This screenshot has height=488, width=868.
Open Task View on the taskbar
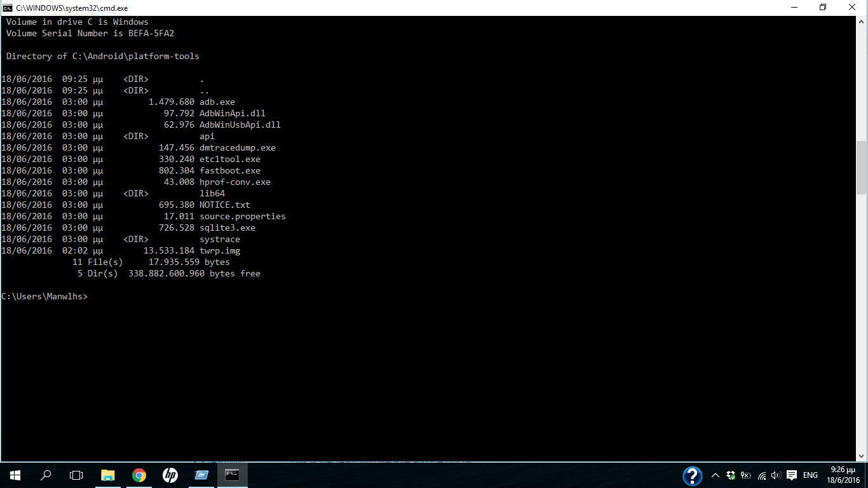click(76, 475)
